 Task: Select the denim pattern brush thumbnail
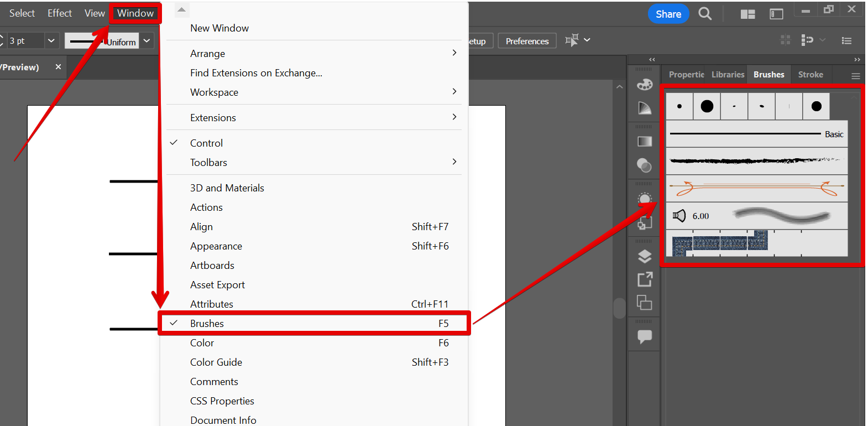point(720,243)
